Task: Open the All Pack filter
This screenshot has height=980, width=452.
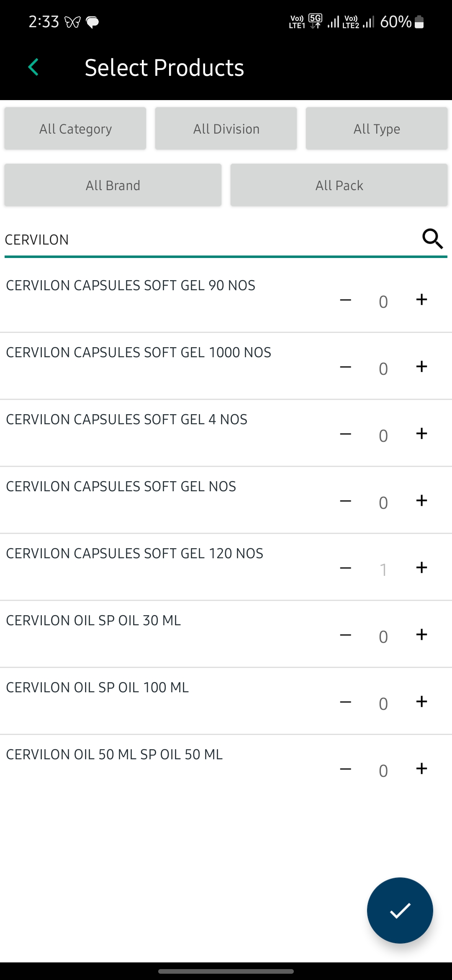Action: tap(339, 185)
